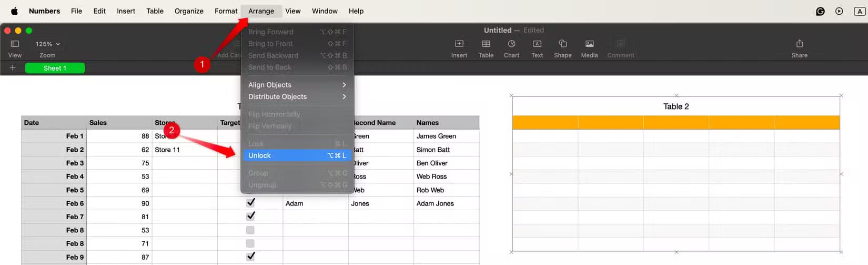Add a Text box from toolbar

(x=537, y=44)
